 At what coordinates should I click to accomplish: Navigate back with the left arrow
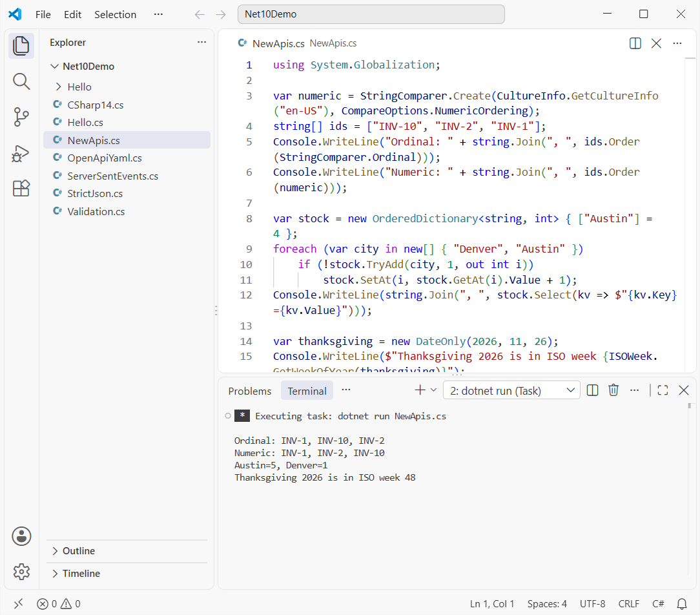pos(200,14)
